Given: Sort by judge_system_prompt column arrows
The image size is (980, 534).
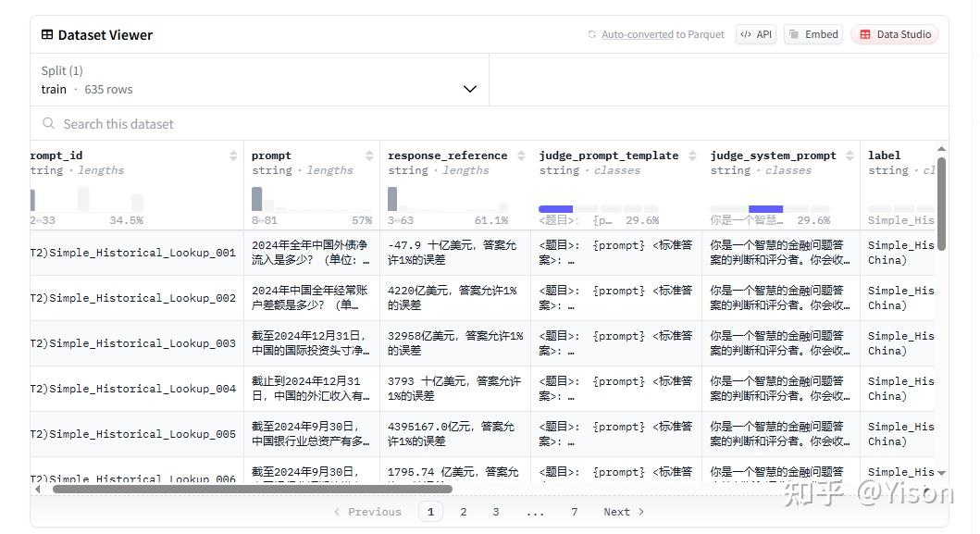Looking at the screenshot, I should pyautogui.click(x=850, y=155).
